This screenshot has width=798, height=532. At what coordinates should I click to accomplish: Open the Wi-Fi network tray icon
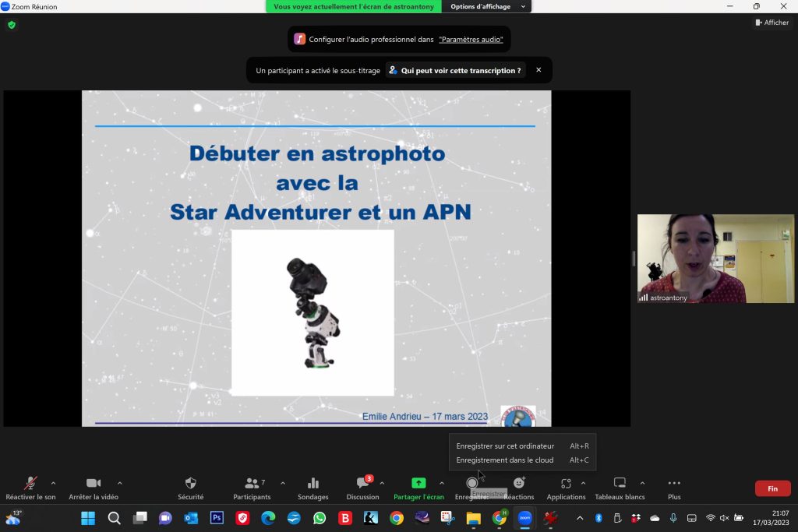(711, 518)
